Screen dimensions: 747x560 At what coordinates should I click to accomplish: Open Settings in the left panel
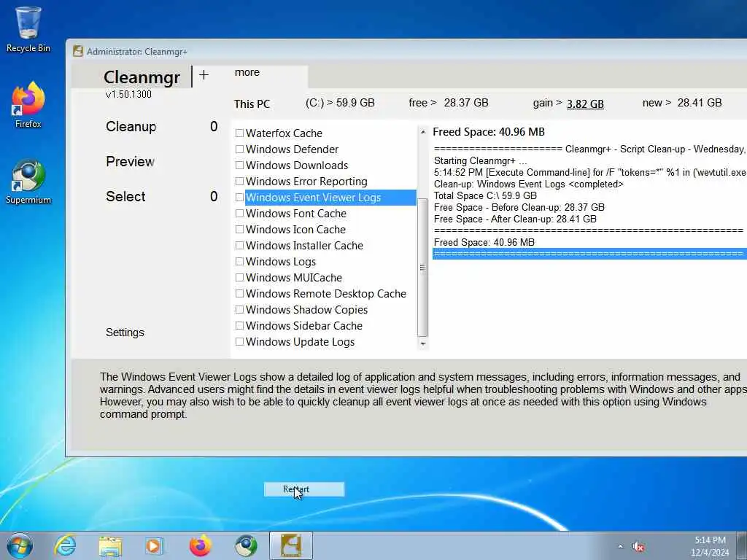125,332
